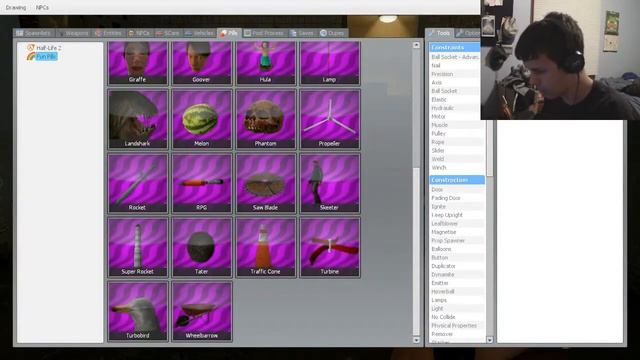Select the Saw Blade pill icon
Image resolution: width=640 pixels, height=360 pixels.
click(266, 183)
